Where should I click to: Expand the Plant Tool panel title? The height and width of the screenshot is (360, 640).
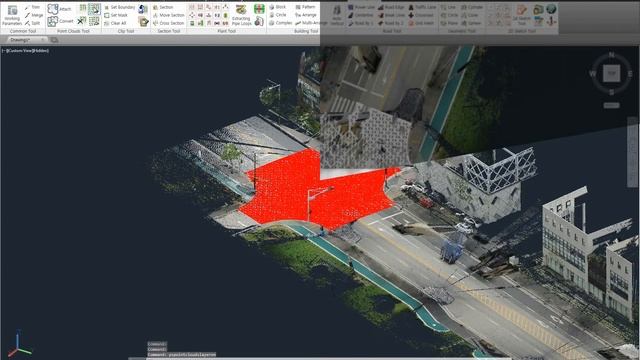pyautogui.click(x=227, y=31)
